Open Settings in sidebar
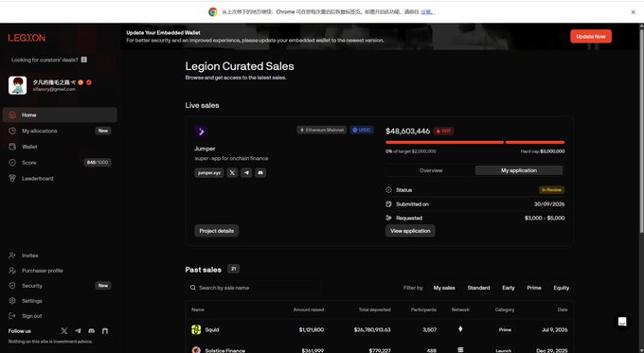The image size is (644, 353). pos(60,301)
